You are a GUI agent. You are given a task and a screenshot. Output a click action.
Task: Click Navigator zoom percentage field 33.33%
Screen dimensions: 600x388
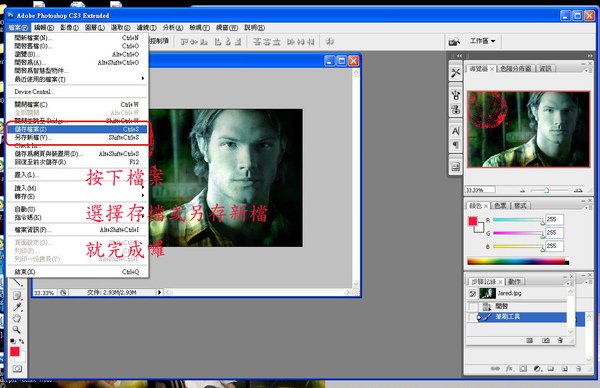coord(480,190)
